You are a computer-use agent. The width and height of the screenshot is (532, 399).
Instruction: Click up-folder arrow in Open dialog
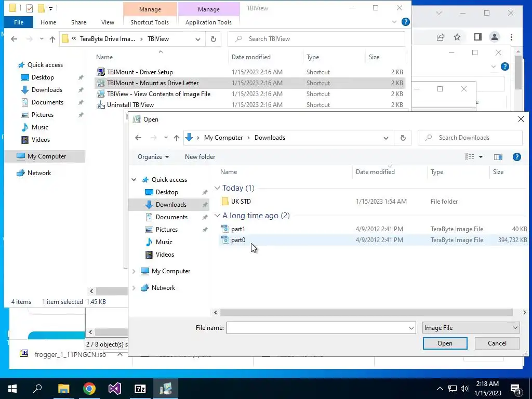(x=177, y=138)
